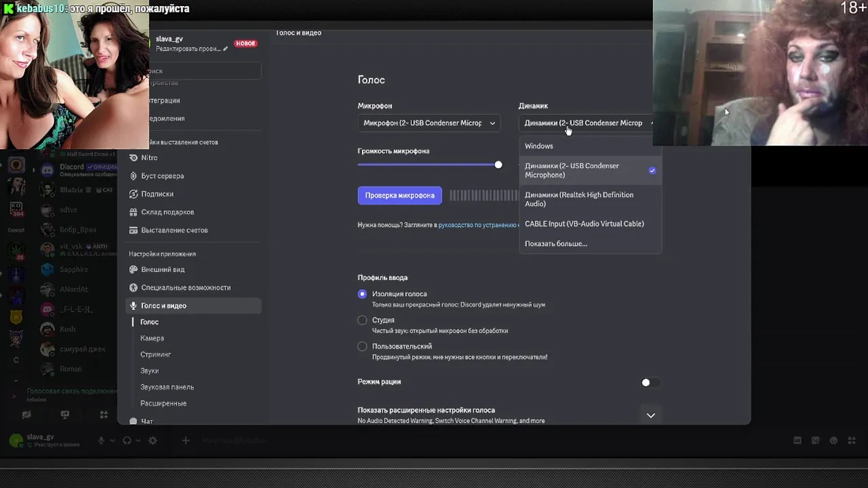Select the Пользовательский input profile
The width and height of the screenshot is (868, 488).
362,346
